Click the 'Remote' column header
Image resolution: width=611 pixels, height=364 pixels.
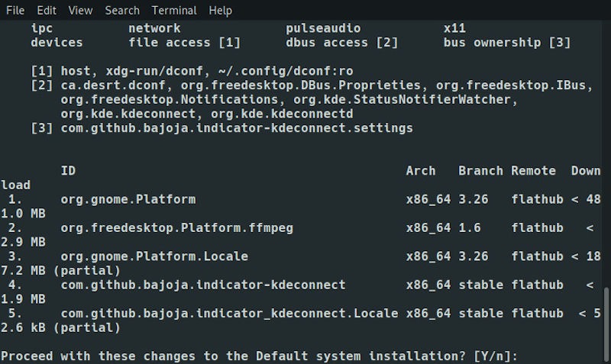tap(533, 170)
